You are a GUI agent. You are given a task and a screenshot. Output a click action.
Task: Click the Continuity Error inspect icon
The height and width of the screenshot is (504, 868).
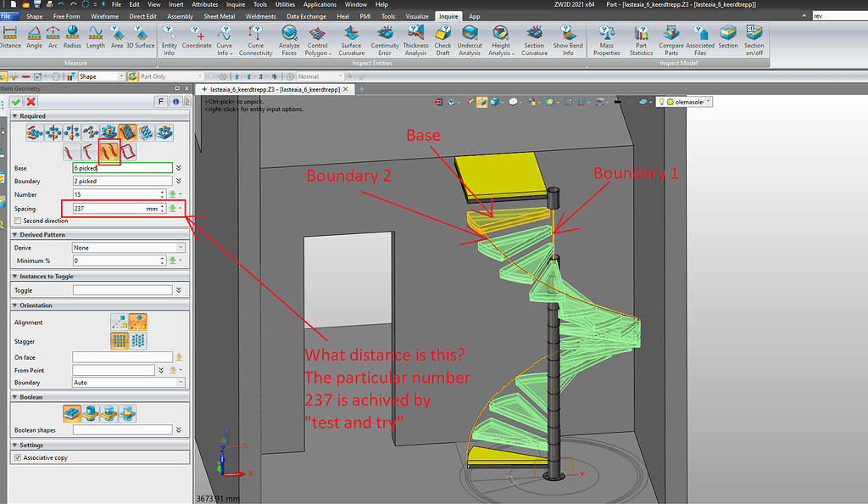385,36
